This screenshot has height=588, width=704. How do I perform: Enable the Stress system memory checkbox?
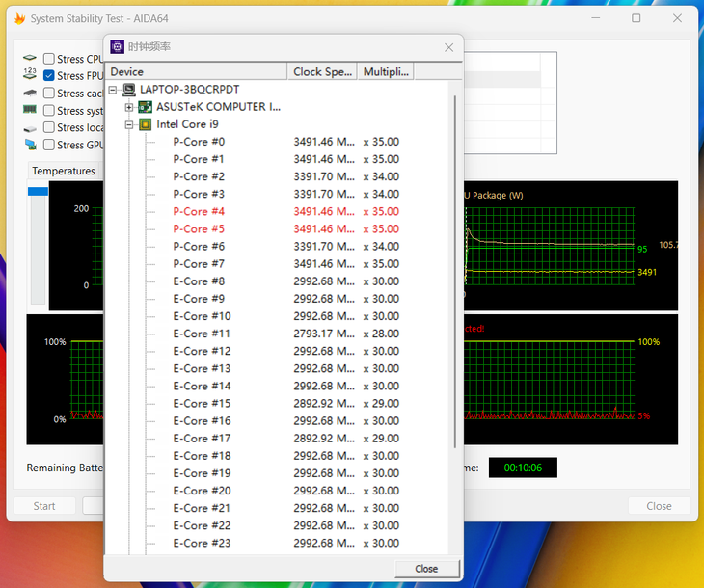[x=49, y=111]
